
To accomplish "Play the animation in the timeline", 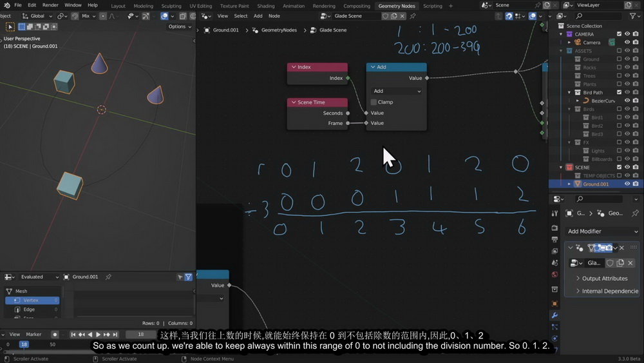I will click(x=98, y=334).
